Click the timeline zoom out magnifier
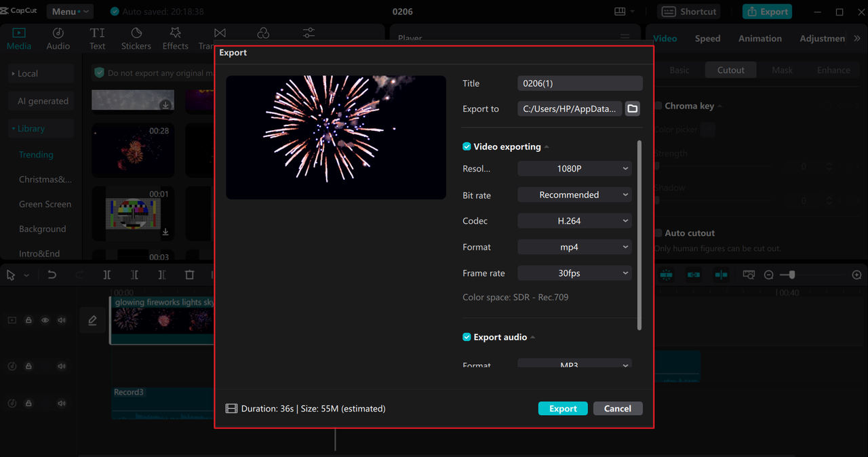Viewport: 868px width, 457px height. click(768, 275)
